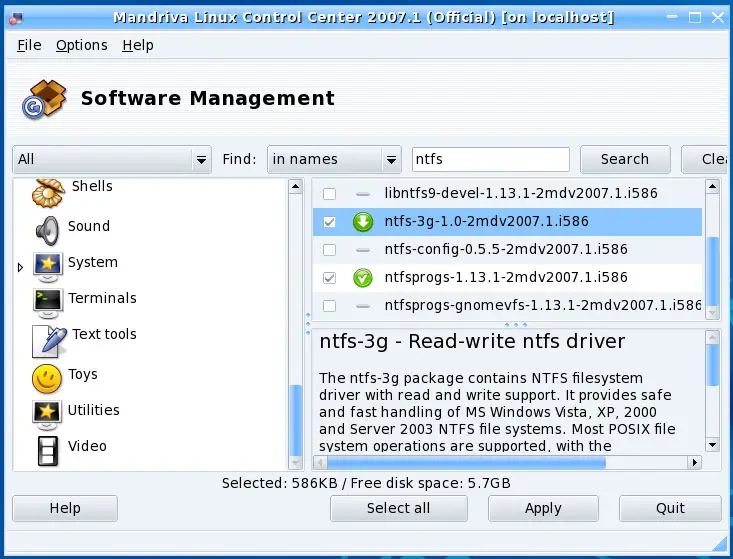
Task: Select ntfsprogs-gnomevfs-1.13.1 package name
Action: [x=542, y=305]
